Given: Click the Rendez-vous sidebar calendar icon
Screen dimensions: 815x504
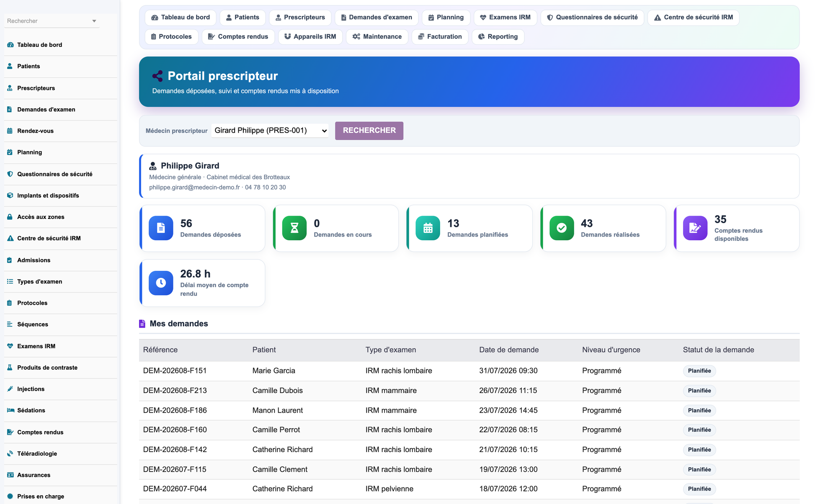Looking at the screenshot, I should click(x=10, y=131).
